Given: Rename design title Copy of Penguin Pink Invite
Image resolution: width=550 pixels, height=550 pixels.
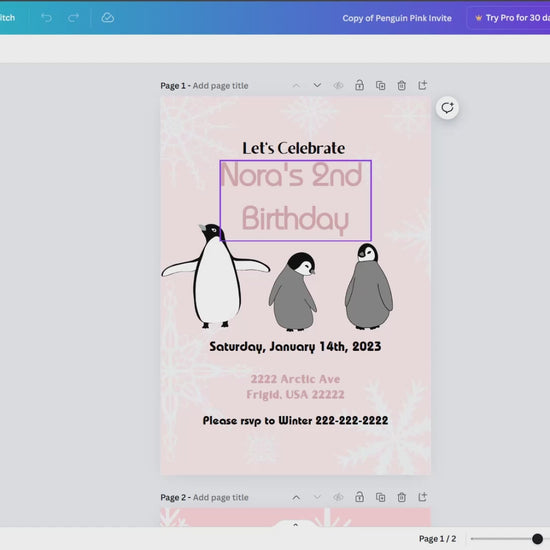Looking at the screenshot, I should point(397,18).
